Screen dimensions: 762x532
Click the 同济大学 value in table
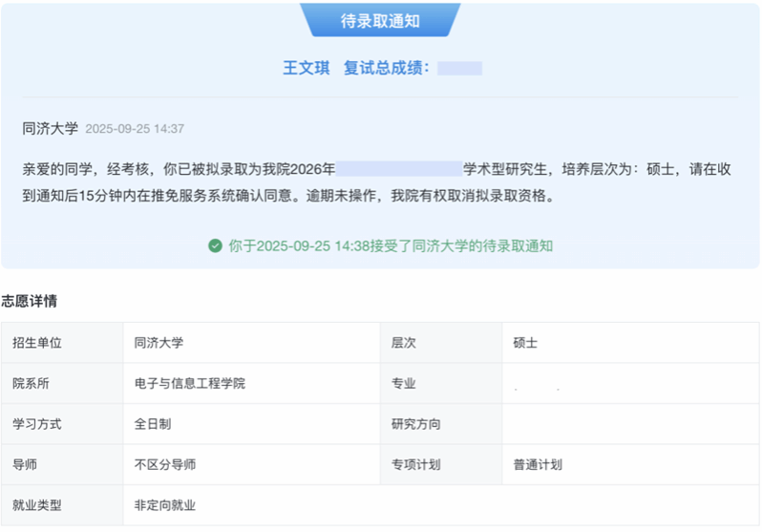(x=159, y=343)
